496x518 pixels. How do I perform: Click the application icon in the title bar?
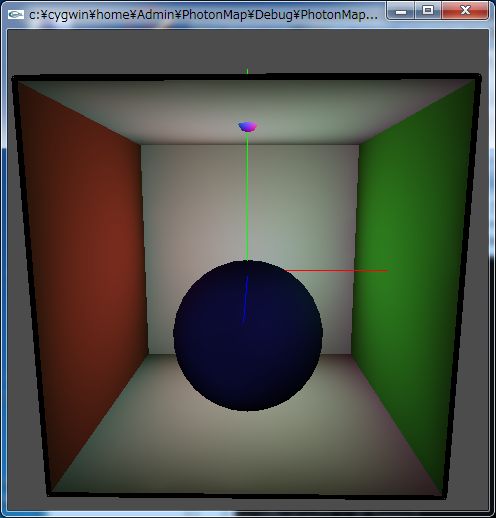(x=16, y=14)
